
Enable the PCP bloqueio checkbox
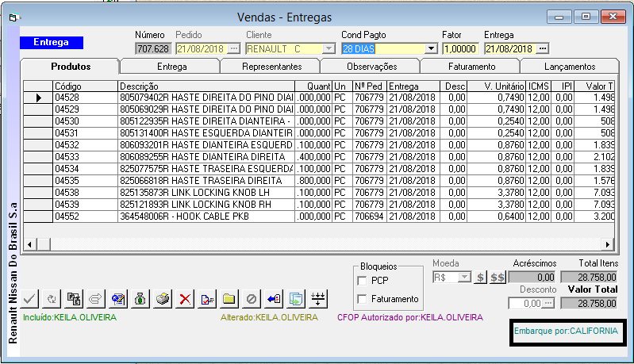tap(363, 281)
